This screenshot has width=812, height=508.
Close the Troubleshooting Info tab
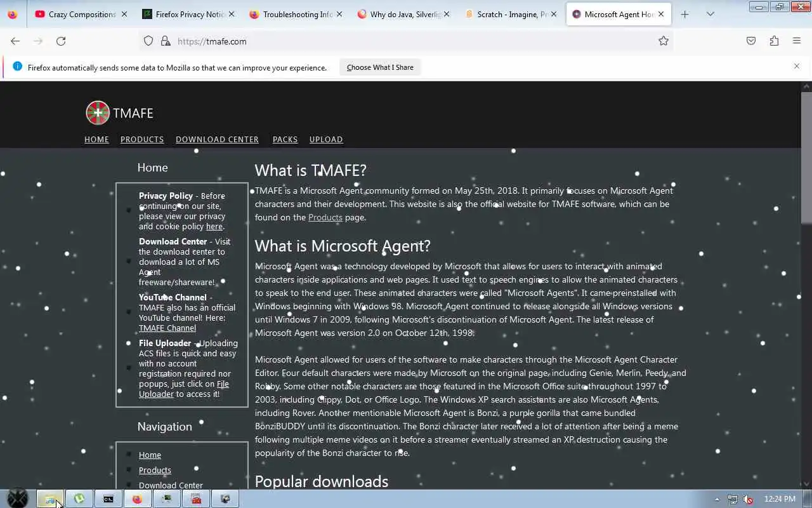pos(339,14)
